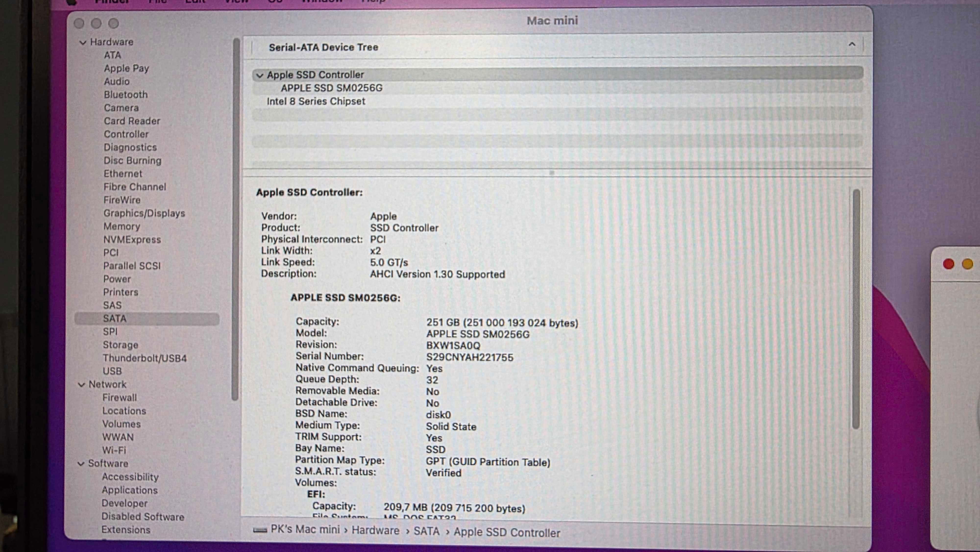Screen dimensions: 980x552
Task: Select Developer in the sidebar
Action: point(124,503)
